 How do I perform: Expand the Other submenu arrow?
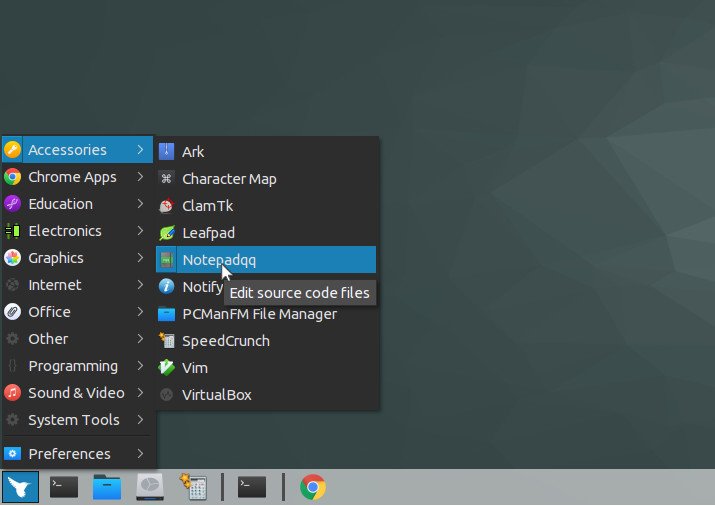click(140, 339)
